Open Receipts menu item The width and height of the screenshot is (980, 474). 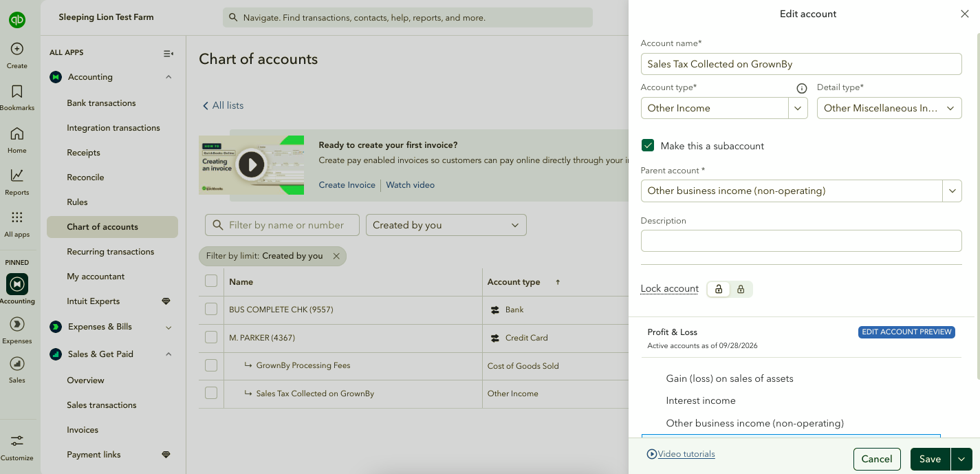click(x=83, y=153)
